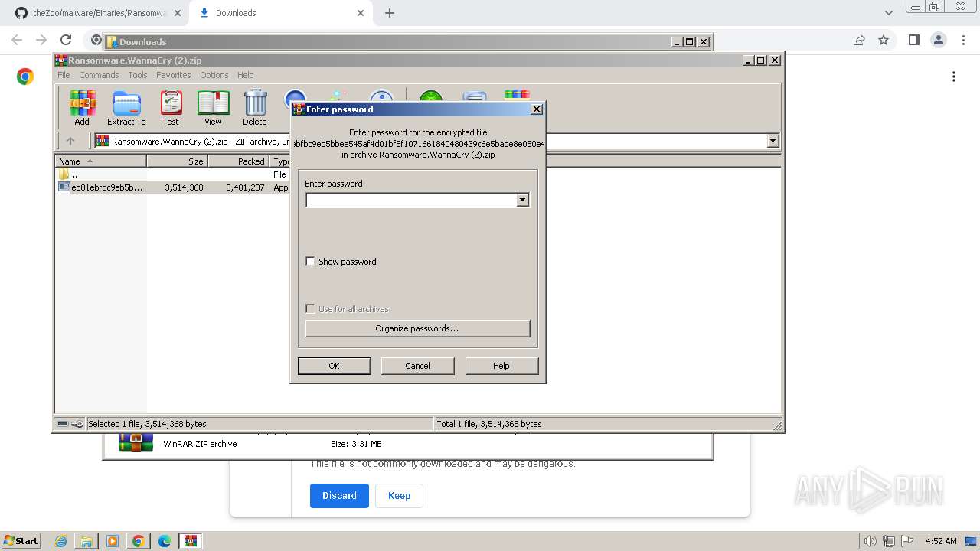Viewport: 980px width, 551px height.
Task: Open a new Chrome tab
Action: click(x=390, y=13)
